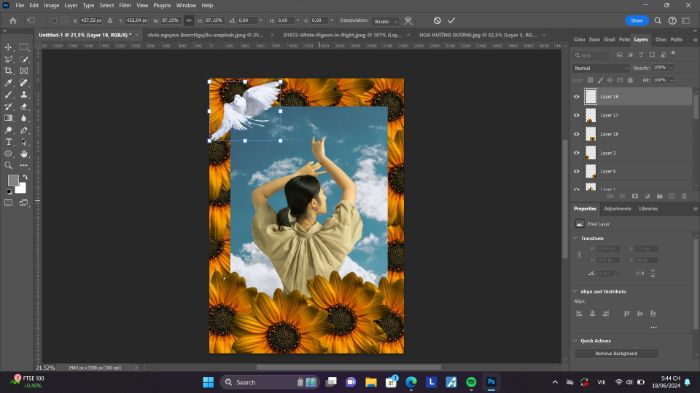Open the Filter menu

coord(125,5)
